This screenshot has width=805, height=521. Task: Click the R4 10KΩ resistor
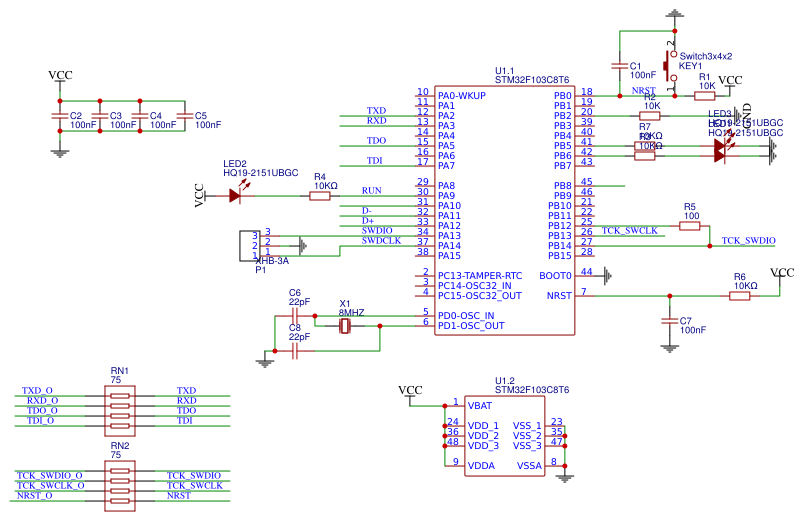[x=320, y=197]
